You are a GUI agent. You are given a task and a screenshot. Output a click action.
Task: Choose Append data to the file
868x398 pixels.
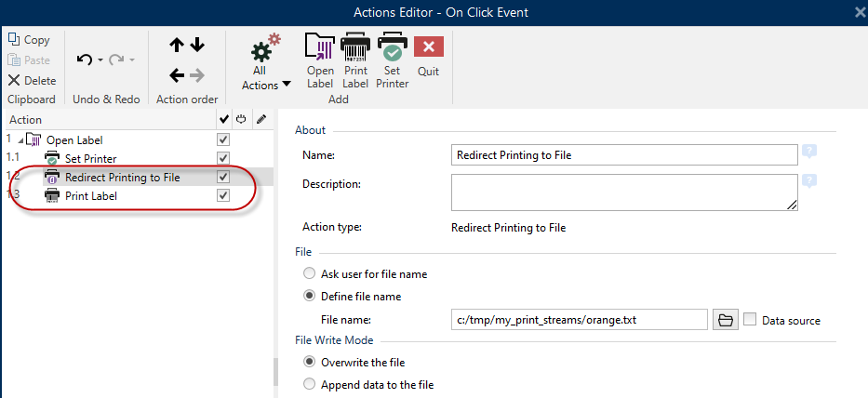point(310,384)
